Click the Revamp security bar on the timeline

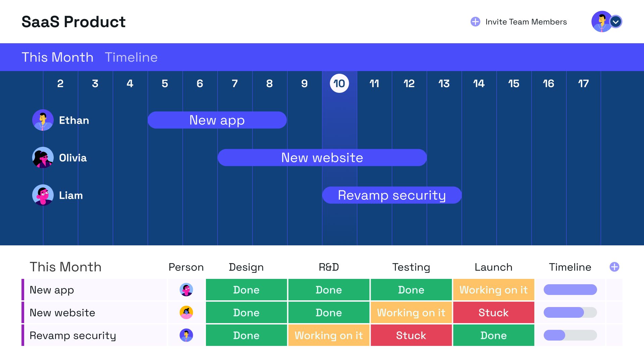392,195
